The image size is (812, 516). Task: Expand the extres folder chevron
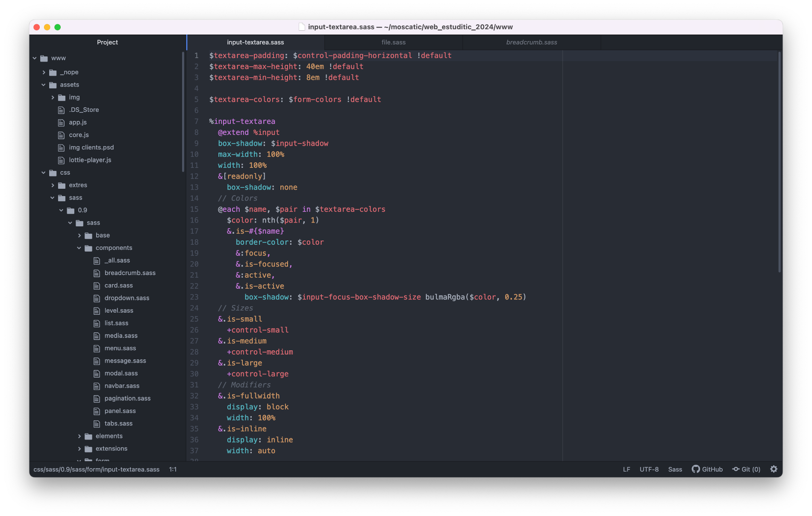point(53,185)
